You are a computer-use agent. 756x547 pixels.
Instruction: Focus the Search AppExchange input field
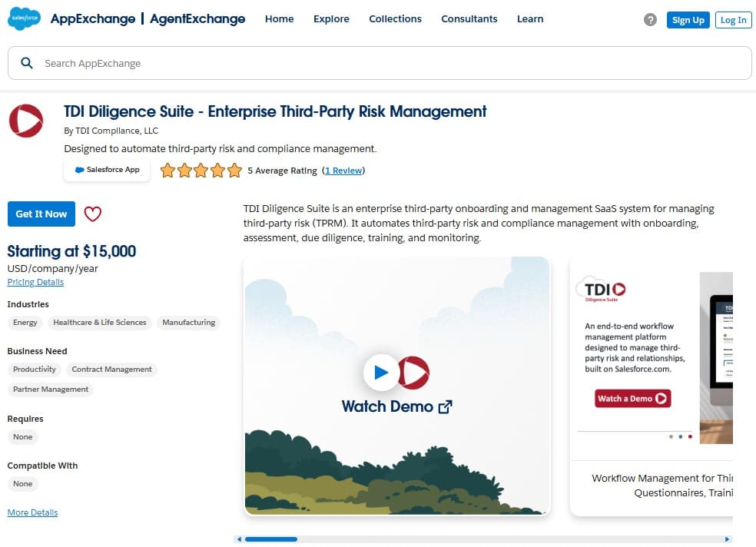380,63
